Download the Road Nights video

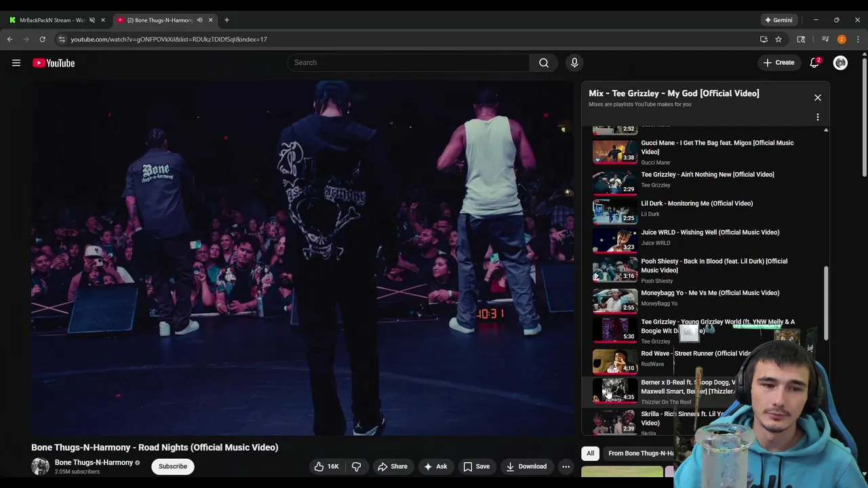coord(526,466)
